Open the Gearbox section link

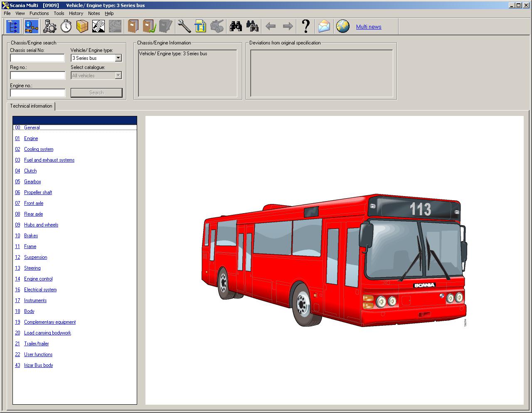point(32,182)
